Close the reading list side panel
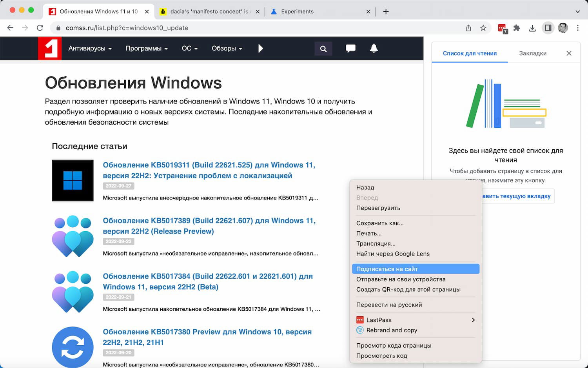Screen dimensions: 588x368 click(569, 53)
